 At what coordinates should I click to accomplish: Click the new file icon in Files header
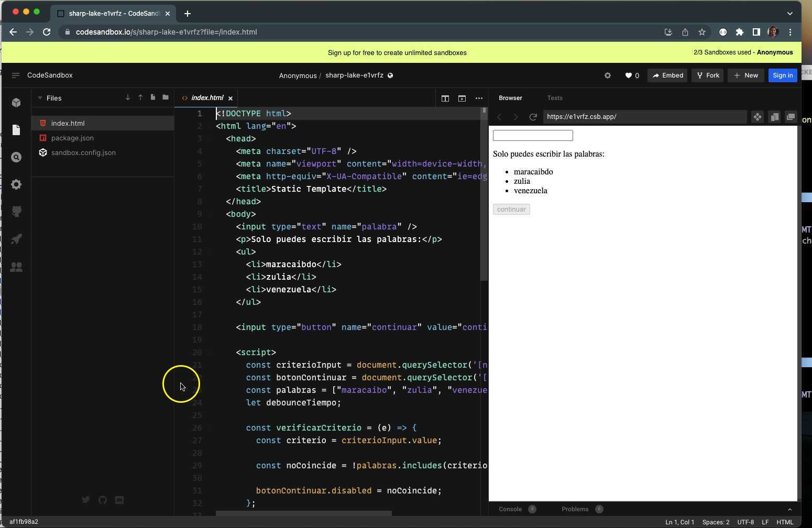(153, 97)
